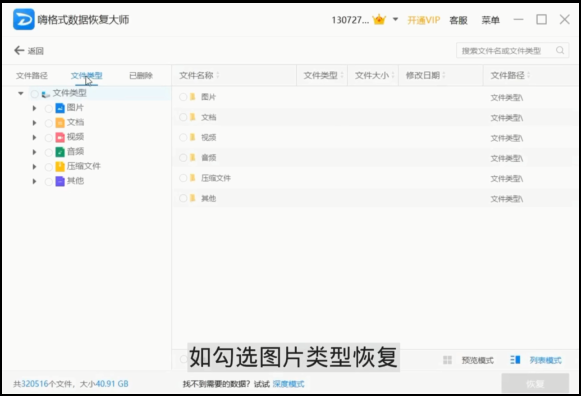Click 视频 folder icon in file list
This screenshot has width=581, height=396.
193,137
